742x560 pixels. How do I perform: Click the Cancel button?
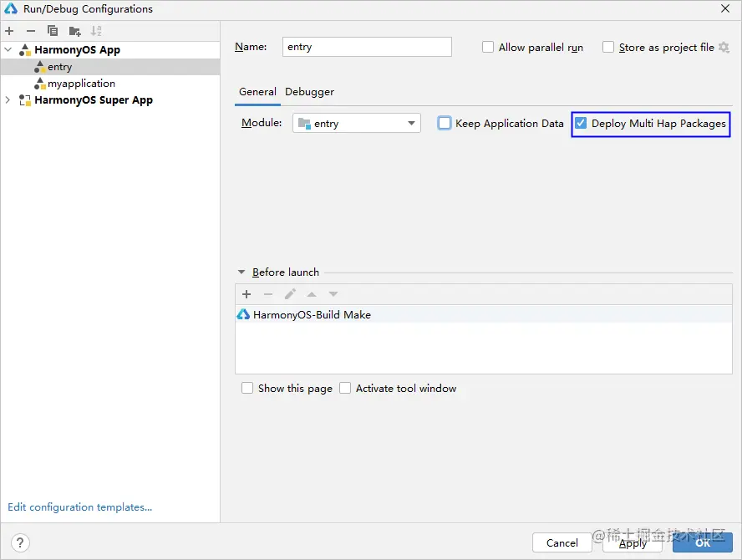pyautogui.click(x=562, y=542)
